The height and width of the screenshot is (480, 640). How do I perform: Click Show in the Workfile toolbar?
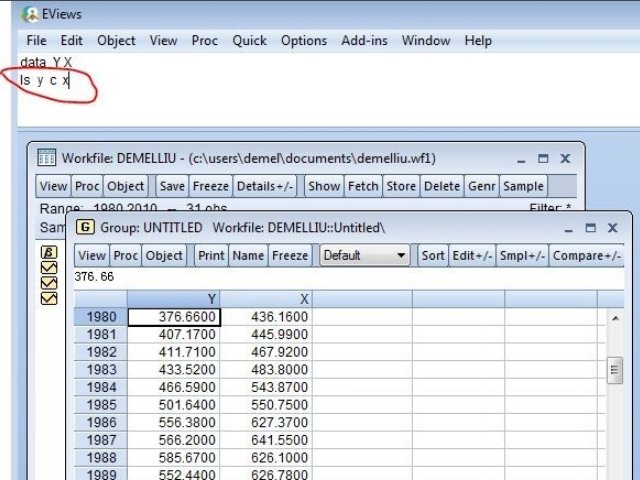click(x=324, y=186)
